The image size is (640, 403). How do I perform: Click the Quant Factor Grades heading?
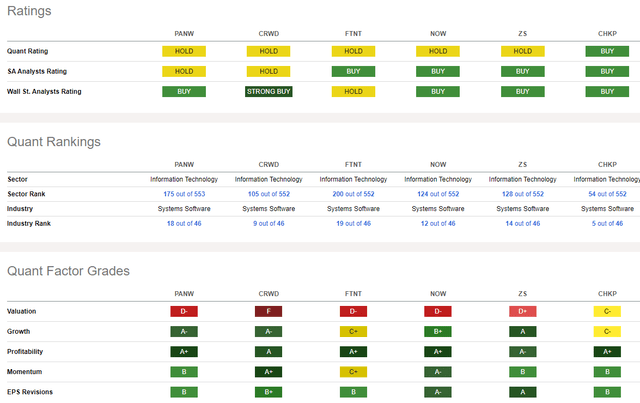coord(68,271)
